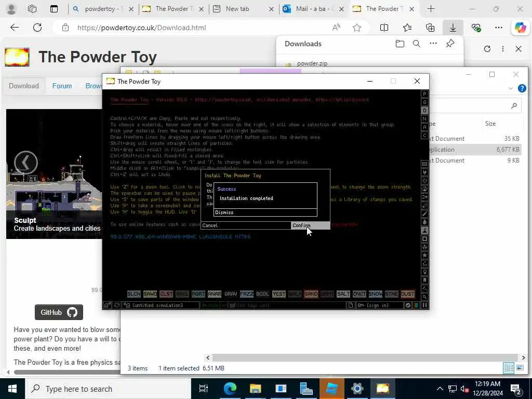Open the Liquids menu (droplet icon)

[424, 222]
